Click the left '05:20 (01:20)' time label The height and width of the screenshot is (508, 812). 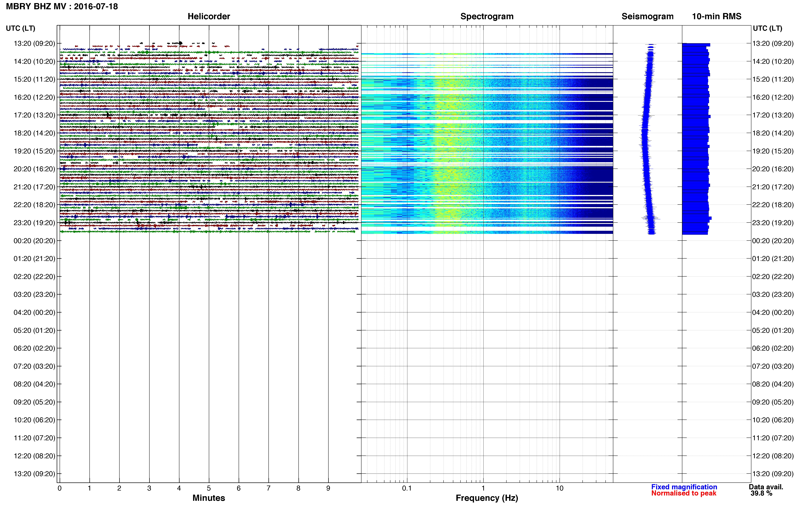pos(34,331)
